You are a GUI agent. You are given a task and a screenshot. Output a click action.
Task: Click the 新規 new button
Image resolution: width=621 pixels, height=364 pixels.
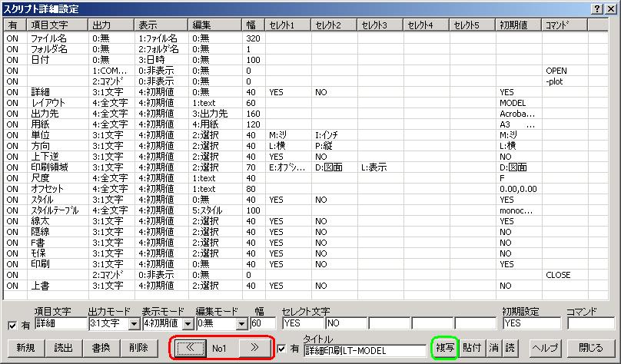coord(25,347)
